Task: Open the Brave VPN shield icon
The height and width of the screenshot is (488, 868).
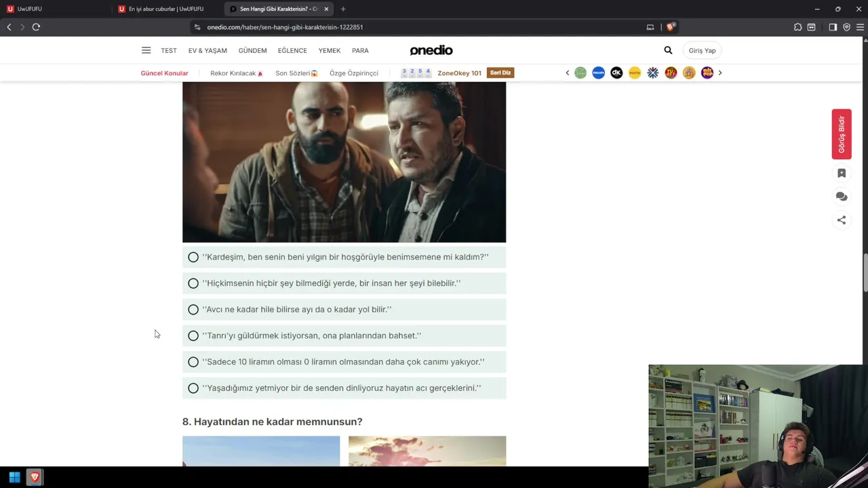Action: 846,27
